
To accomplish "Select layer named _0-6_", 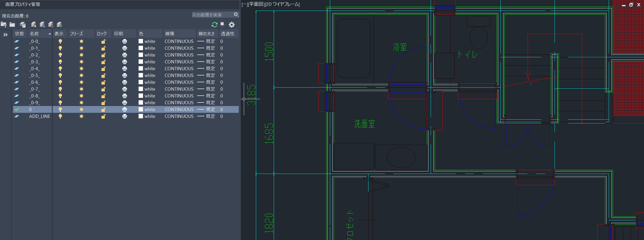I will (35, 82).
